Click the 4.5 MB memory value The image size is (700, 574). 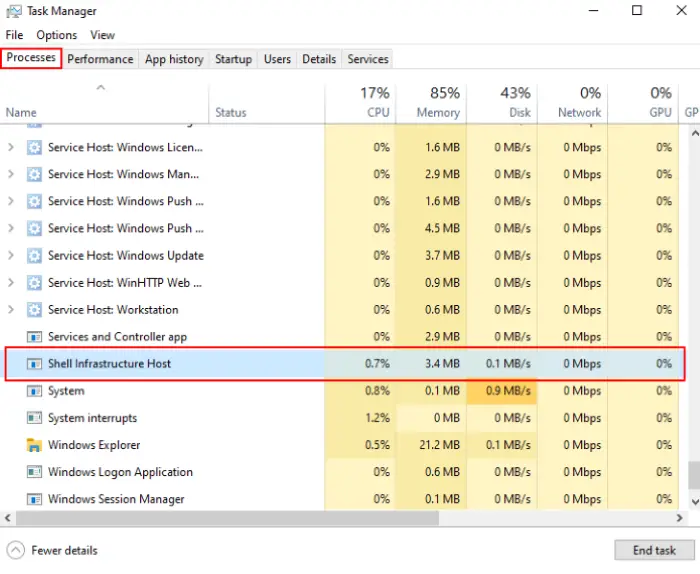point(442,229)
